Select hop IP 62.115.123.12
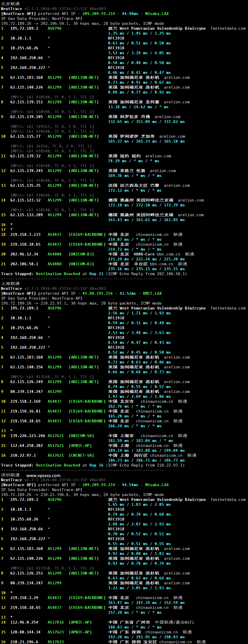 click(x=25, y=200)
